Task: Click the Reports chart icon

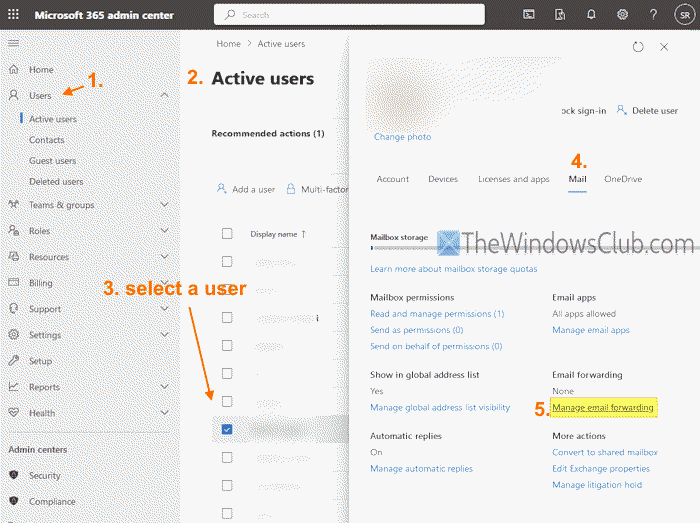Action: (x=14, y=386)
